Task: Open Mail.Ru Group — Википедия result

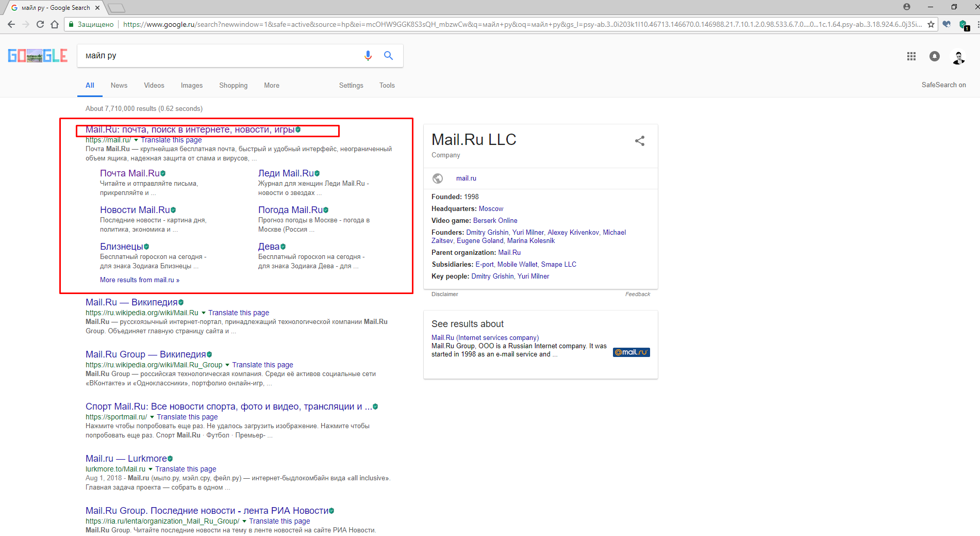Action: 146,354
